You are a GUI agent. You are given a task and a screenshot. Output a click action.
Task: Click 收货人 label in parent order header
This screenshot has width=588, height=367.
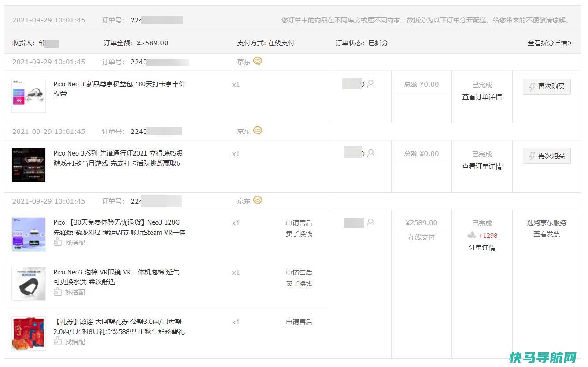click(x=23, y=43)
